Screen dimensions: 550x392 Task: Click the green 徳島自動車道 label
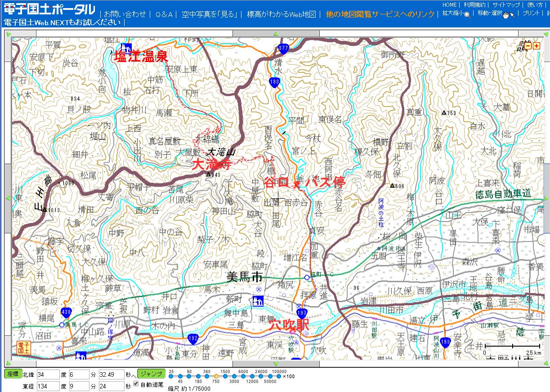(x=503, y=194)
